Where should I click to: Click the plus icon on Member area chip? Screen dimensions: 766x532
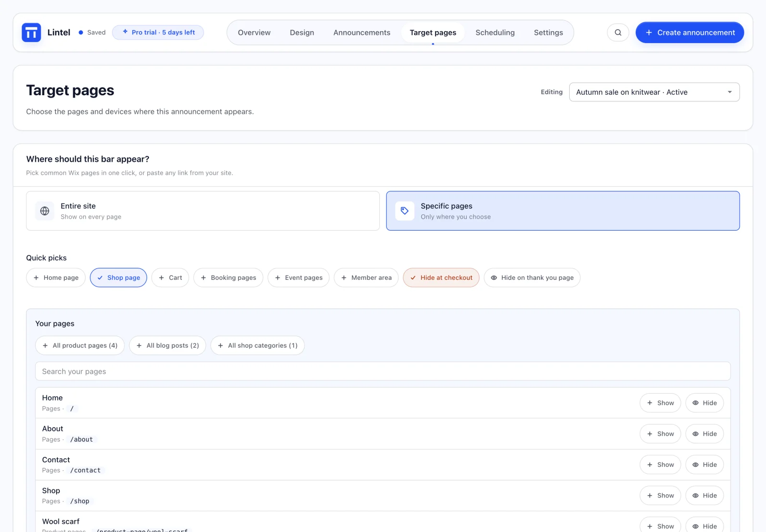344,277
